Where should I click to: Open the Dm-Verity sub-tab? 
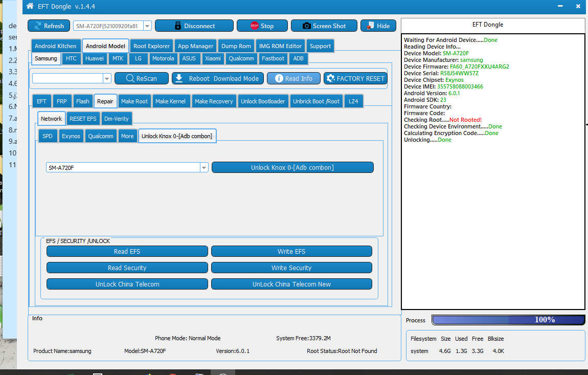click(116, 119)
